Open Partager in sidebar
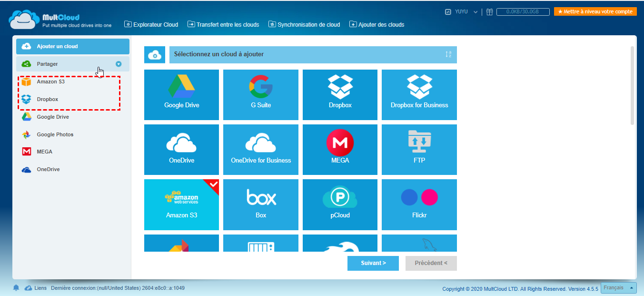The image size is (644, 296). (73, 64)
